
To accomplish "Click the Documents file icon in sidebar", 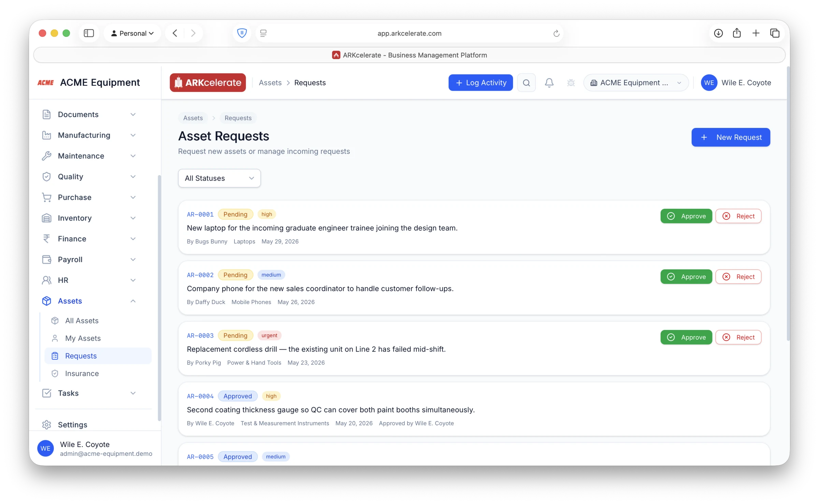I will pos(47,114).
